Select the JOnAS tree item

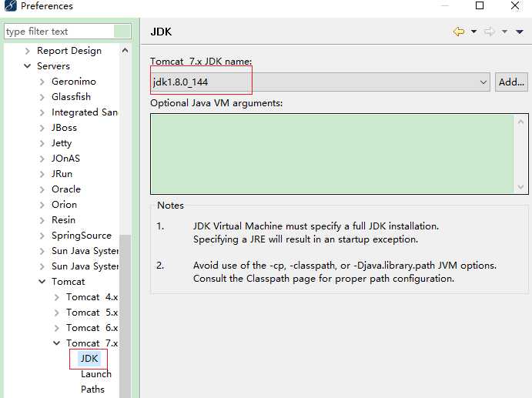pos(65,158)
